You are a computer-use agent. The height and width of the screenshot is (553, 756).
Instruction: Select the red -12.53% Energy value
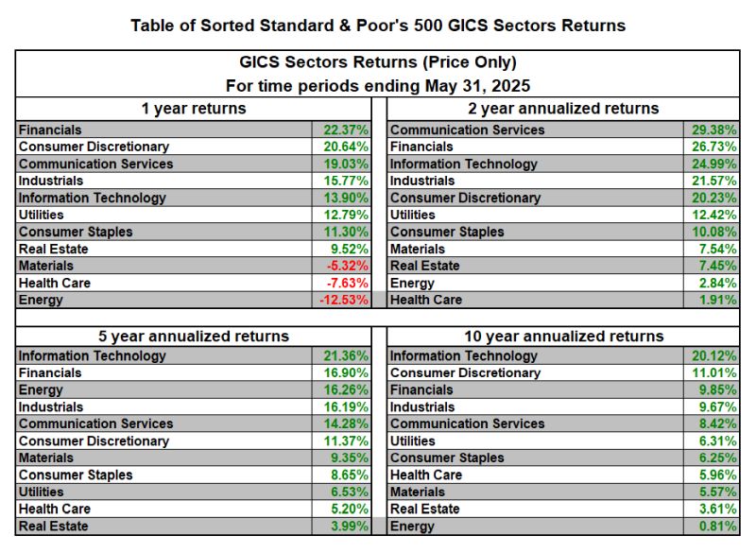(342, 300)
